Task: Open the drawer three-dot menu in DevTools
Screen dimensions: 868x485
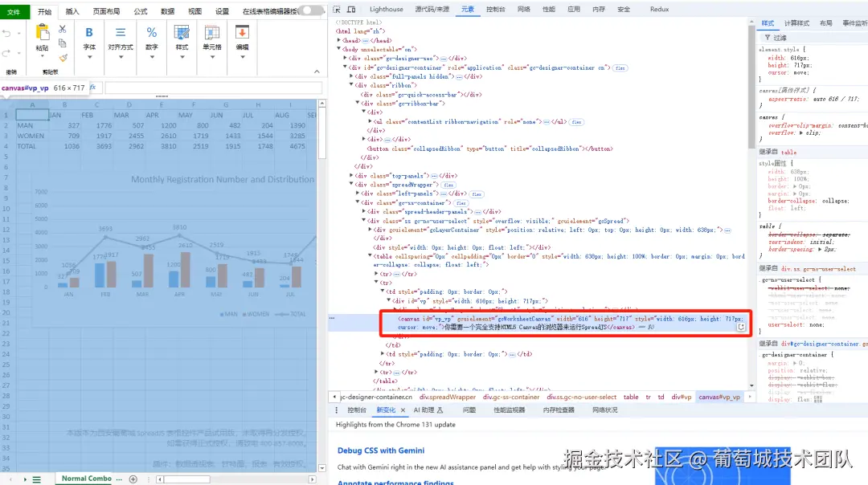Action: (x=336, y=410)
